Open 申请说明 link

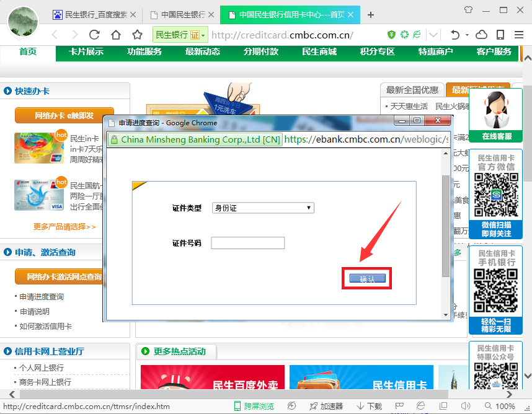[x=34, y=312]
